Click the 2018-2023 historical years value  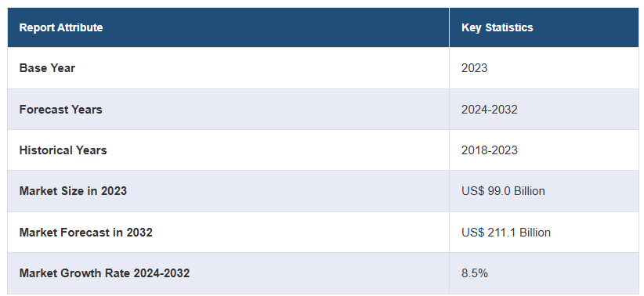(490, 150)
